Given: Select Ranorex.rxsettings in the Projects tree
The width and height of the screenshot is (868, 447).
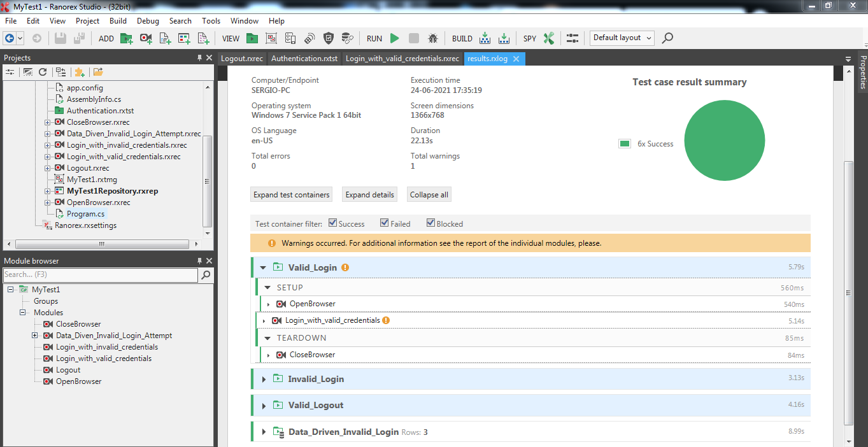Looking at the screenshot, I should (85, 225).
